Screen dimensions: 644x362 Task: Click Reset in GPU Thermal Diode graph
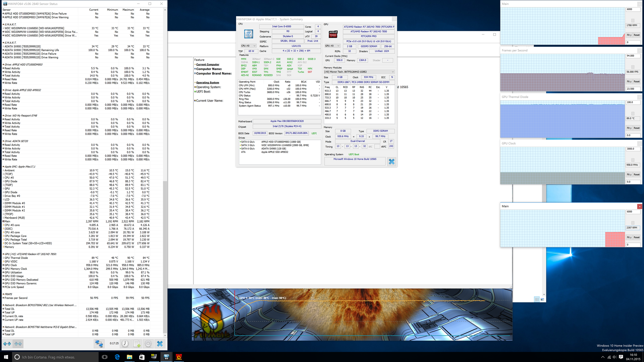[637, 128]
